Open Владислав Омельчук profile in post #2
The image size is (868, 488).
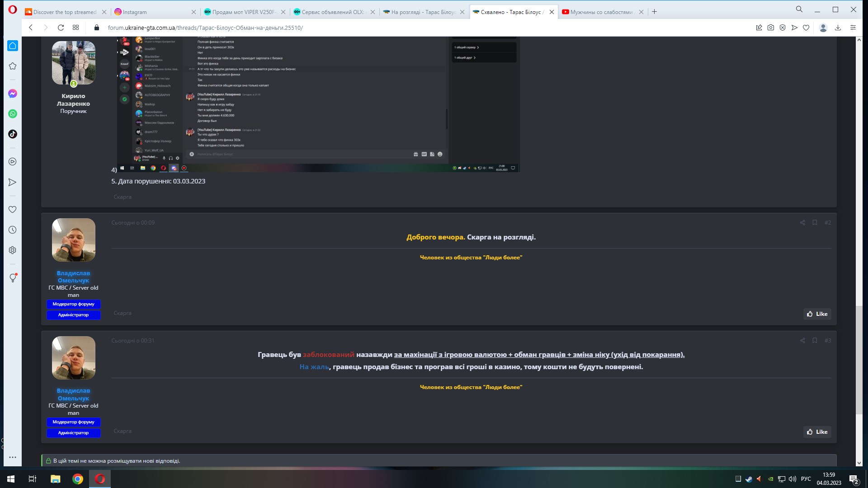coord(73,277)
